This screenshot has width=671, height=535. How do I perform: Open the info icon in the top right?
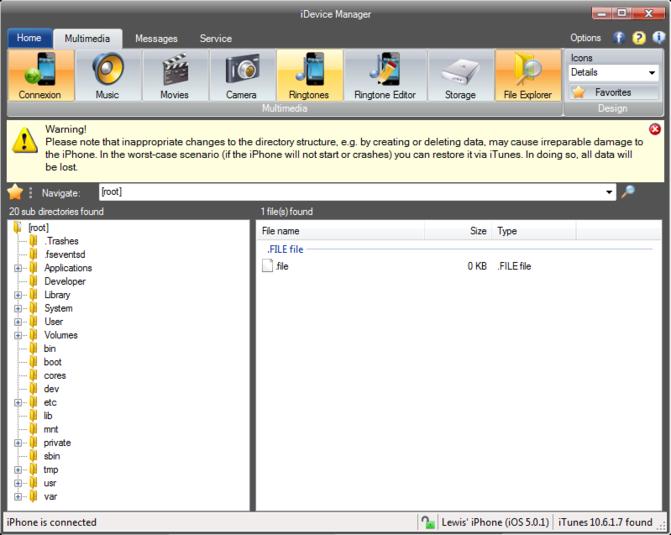[658, 38]
